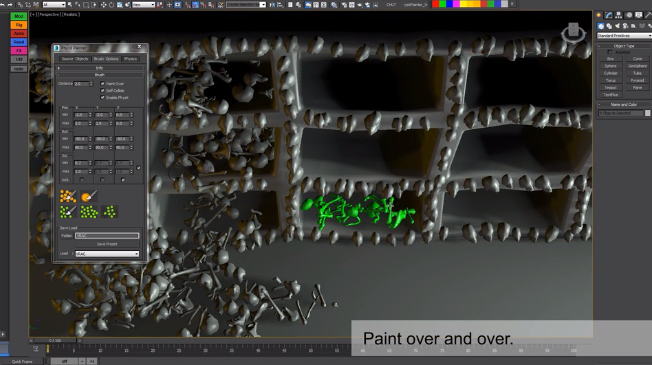Viewport: 652px width, 365px height.
Task: Create a Sphere primitive
Action: (x=610, y=66)
